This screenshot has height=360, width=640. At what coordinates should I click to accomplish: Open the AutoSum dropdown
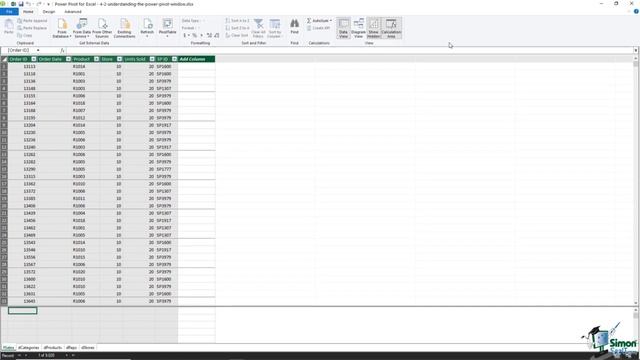[x=319, y=21]
